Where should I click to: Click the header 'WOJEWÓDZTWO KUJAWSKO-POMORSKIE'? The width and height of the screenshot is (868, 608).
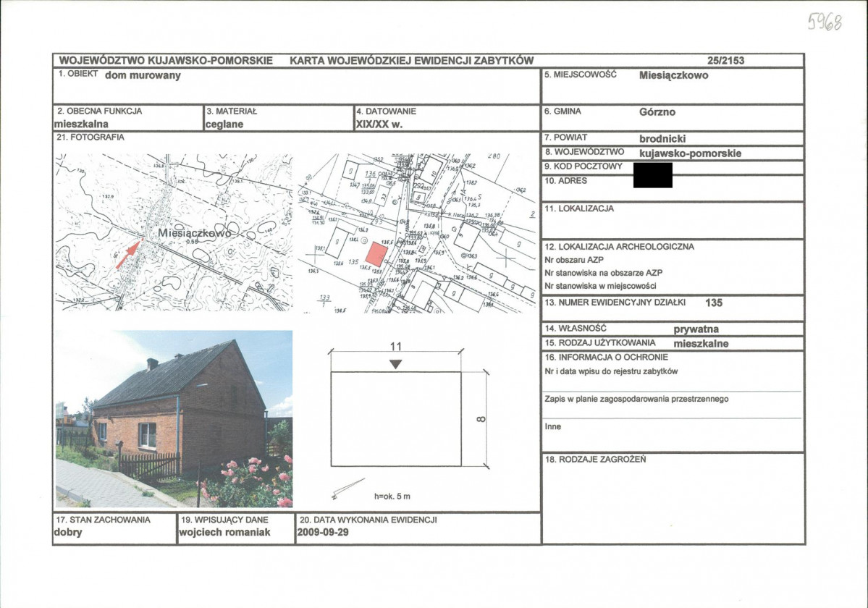pyautogui.click(x=166, y=60)
